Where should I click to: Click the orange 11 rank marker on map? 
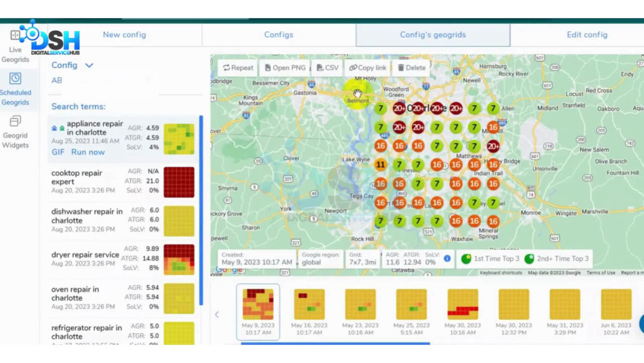click(x=381, y=165)
